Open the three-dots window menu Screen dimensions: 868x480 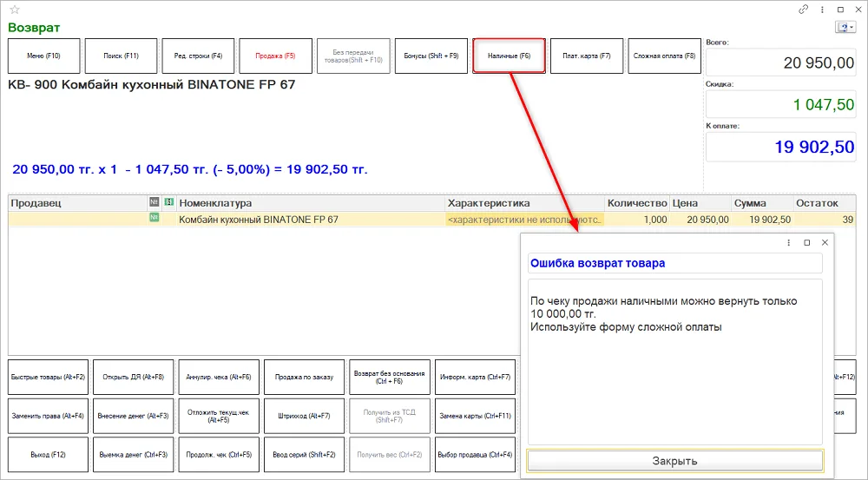click(823, 10)
